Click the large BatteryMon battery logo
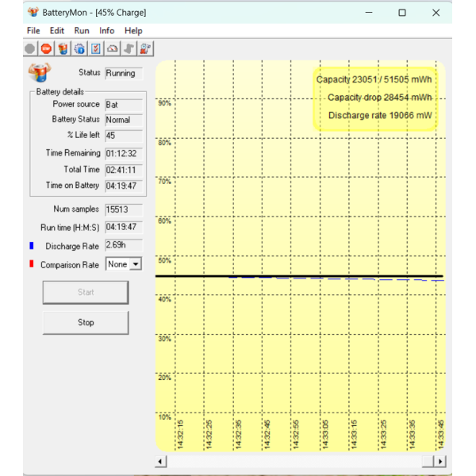476x476 pixels. click(x=40, y=72)
